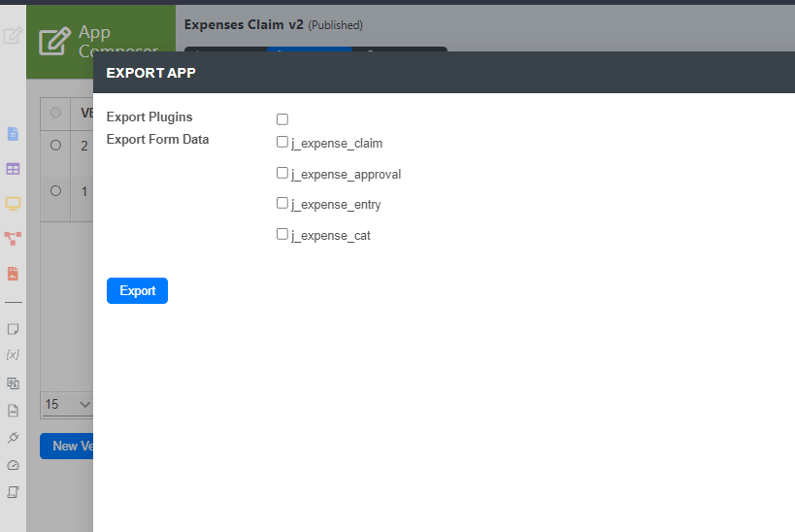This screenshot has height=532, width=795.
Task: Open the scroll logs icon in sidebar
Action: [13, 493]
